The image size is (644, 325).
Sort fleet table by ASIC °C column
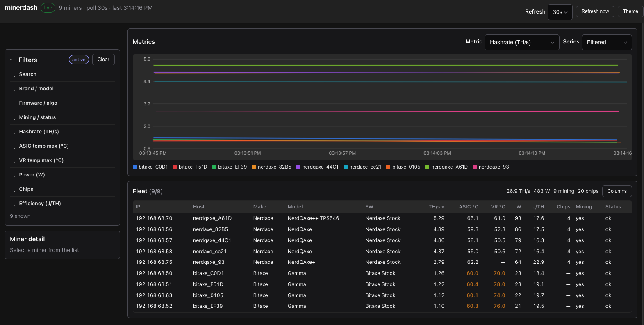(x=469, y=207)
